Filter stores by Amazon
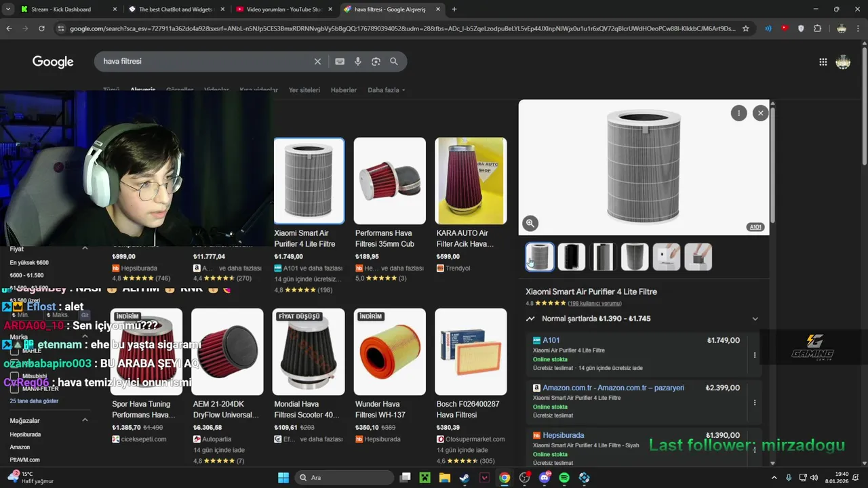This screenshot has width=868, height=488. point(20,447)
